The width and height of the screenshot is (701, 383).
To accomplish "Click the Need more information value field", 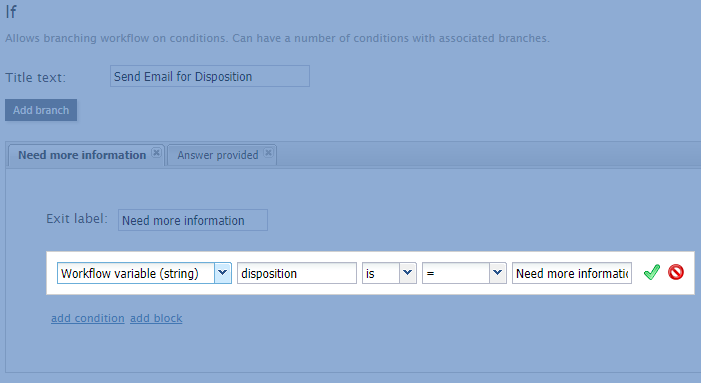I will (572, 273).
